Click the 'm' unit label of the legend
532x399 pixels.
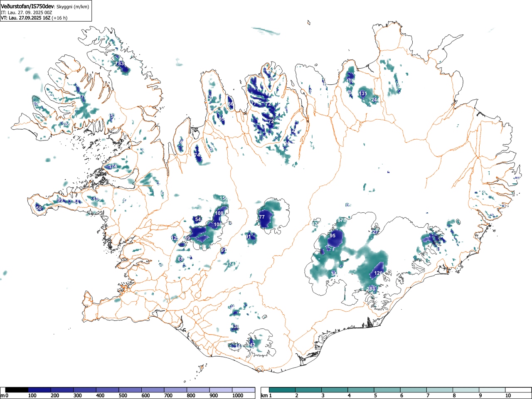[x=2, y=396]
